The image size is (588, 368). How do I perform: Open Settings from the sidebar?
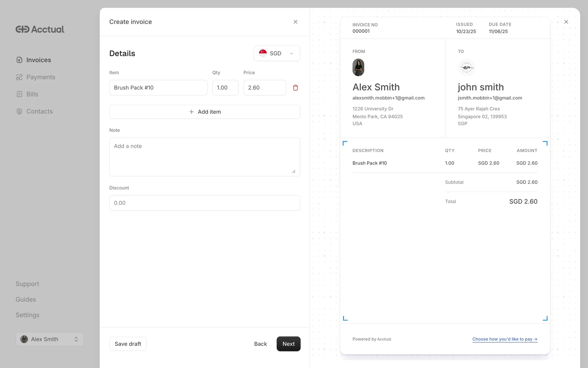pos(28,315)
